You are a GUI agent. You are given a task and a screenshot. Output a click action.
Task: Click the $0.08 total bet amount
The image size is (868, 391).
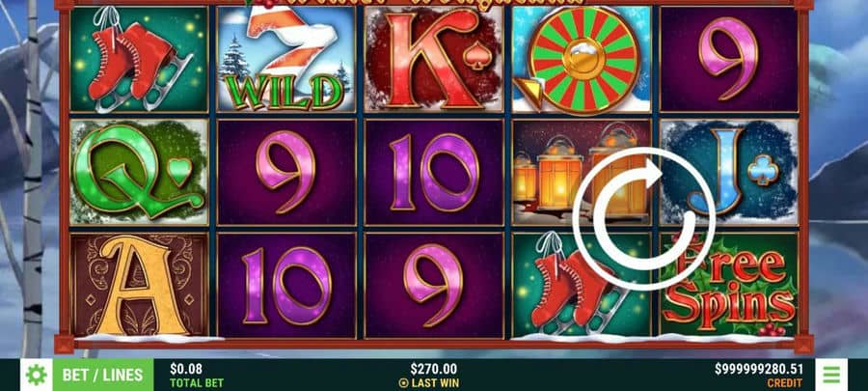pyautogui.click(x=186, y=370)
